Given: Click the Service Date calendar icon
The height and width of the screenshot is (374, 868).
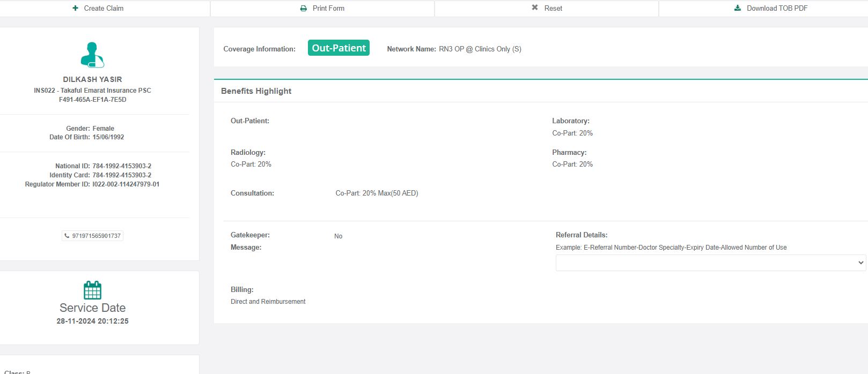Looking at the screenshot, I should [x=92, y=290].
